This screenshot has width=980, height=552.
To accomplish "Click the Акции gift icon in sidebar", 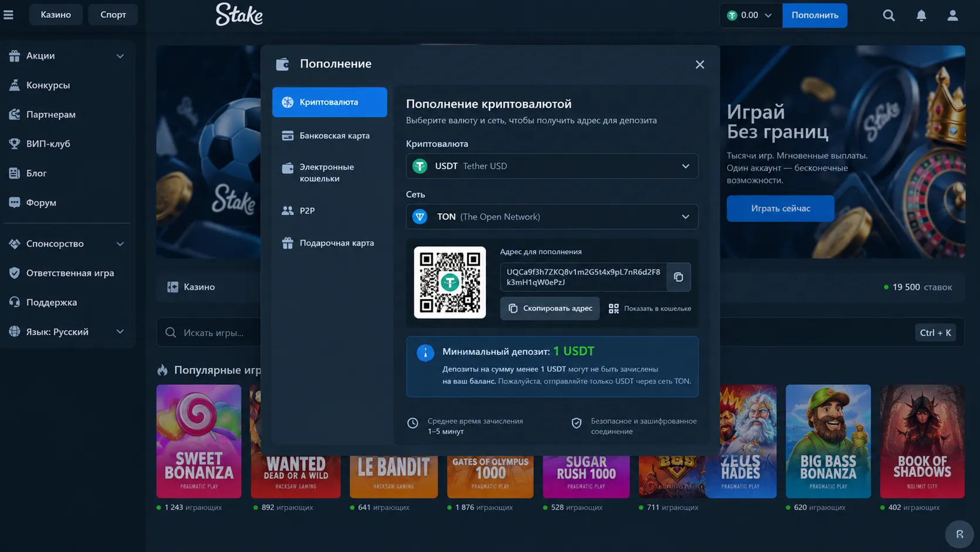I will point(15,56).
